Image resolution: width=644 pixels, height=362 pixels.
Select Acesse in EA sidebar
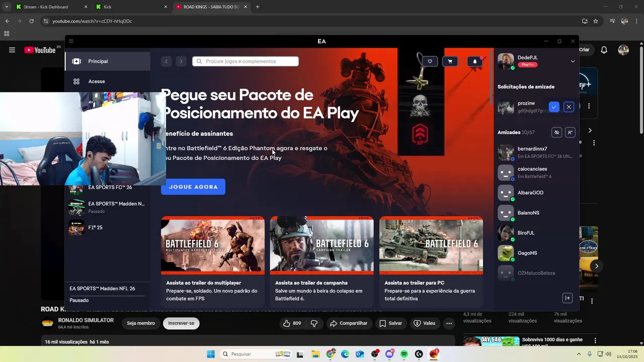tap(108, 81)
